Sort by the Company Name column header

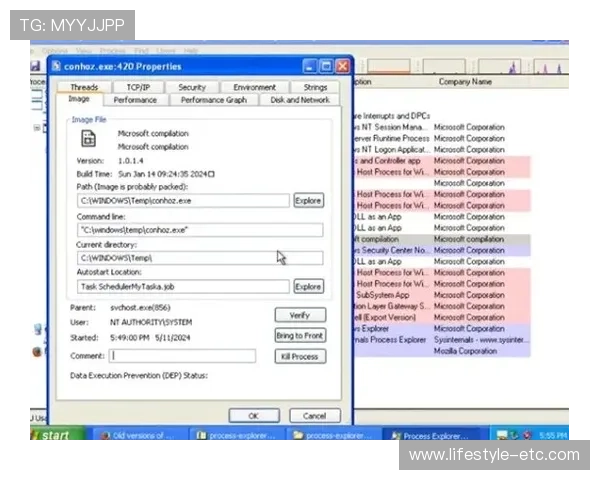click(466, 82)
